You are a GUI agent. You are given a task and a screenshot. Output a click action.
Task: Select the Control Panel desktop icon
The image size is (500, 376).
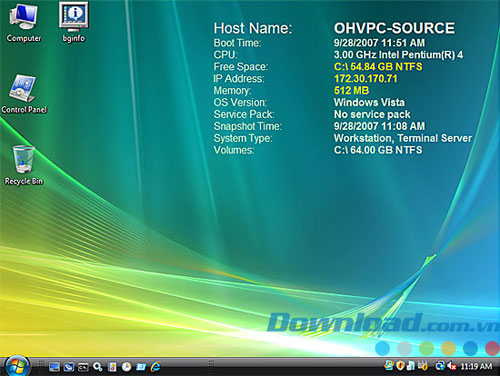point(24,94)
